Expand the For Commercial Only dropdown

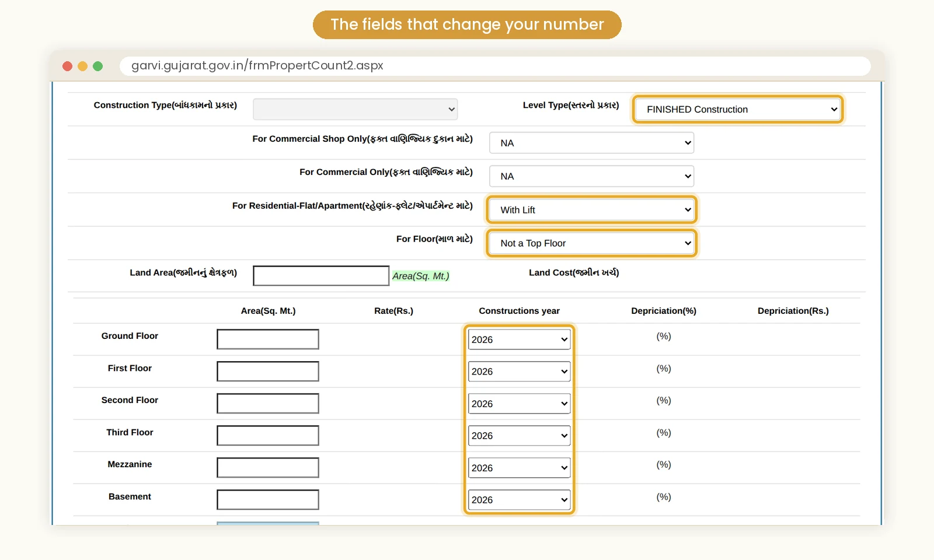pos(591,176)
